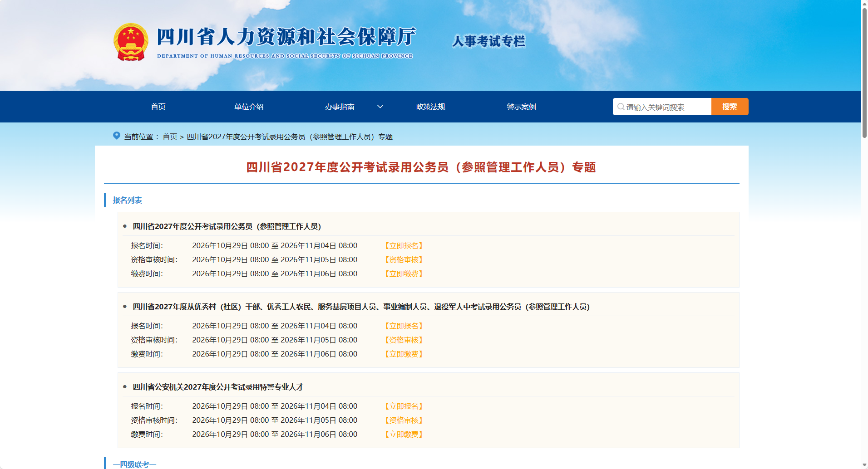The image size is (868, 469).
Task: Click the magnifier icon in search box
Action: pos(621,107)
